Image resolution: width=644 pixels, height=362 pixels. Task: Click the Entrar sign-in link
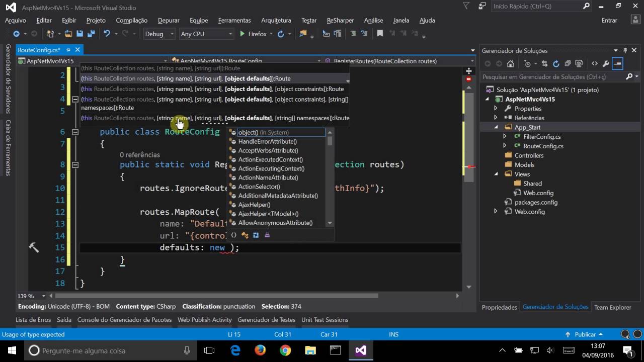click(609, 20)
